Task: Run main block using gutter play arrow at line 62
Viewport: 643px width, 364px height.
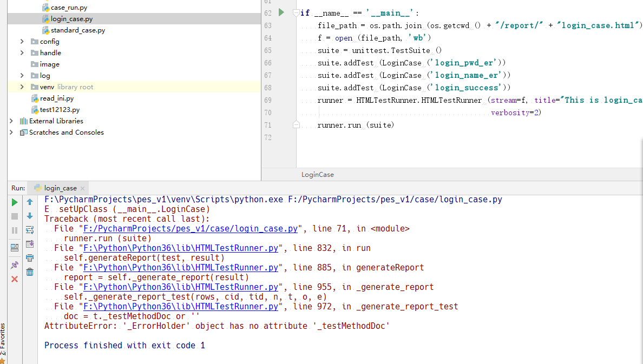Action: [281, 12]
